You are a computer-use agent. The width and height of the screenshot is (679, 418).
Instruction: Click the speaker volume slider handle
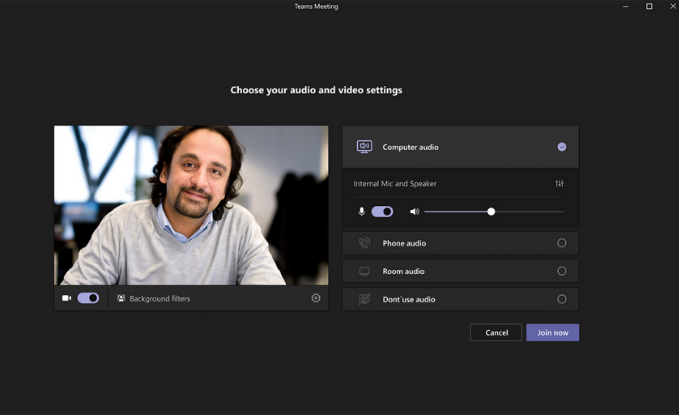click(491, 212)
